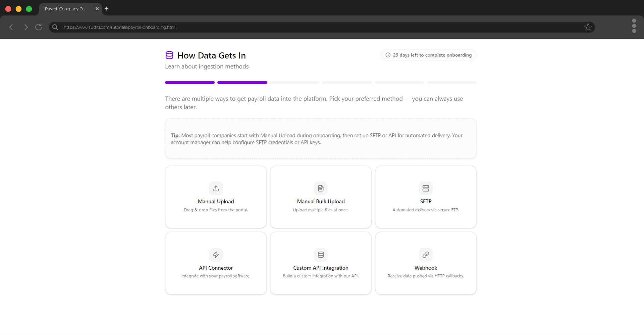This screenshot has width=644, height=335.
Task: Click the Webhook link icon
Action: [426, 255]
